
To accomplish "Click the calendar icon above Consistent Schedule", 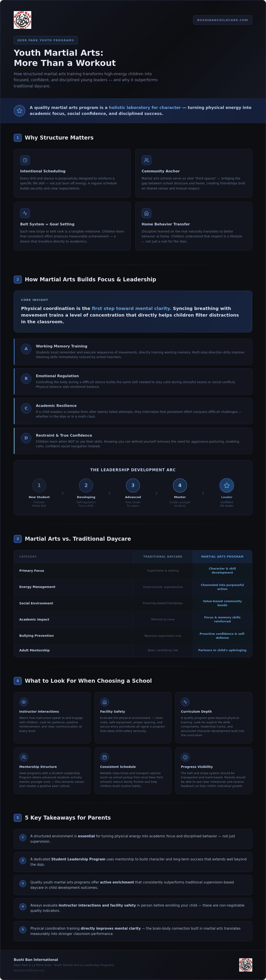I will point(104,757).
